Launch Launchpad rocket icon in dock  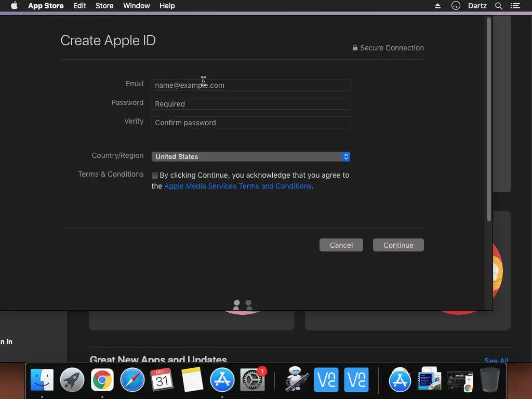tap(72, 380)
